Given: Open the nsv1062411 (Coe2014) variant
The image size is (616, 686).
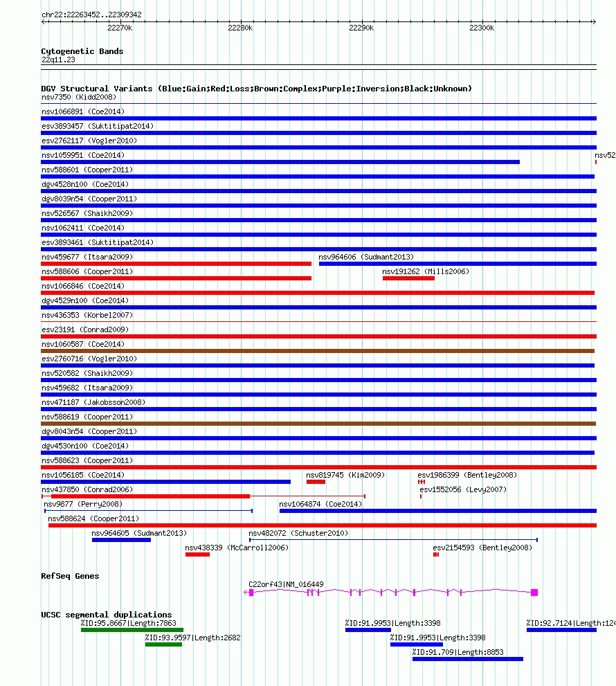Looking at the screenshot, I should click(83, 228).
